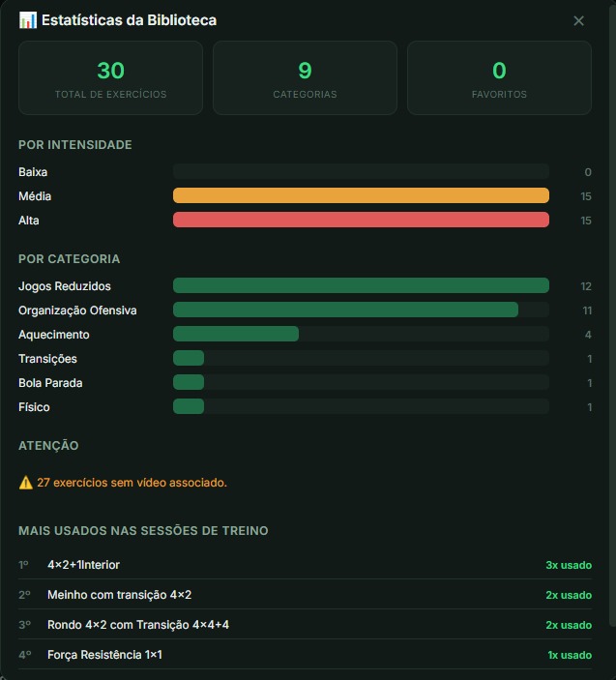
Task: Click the 1x usado label
Action: (570, 655)
